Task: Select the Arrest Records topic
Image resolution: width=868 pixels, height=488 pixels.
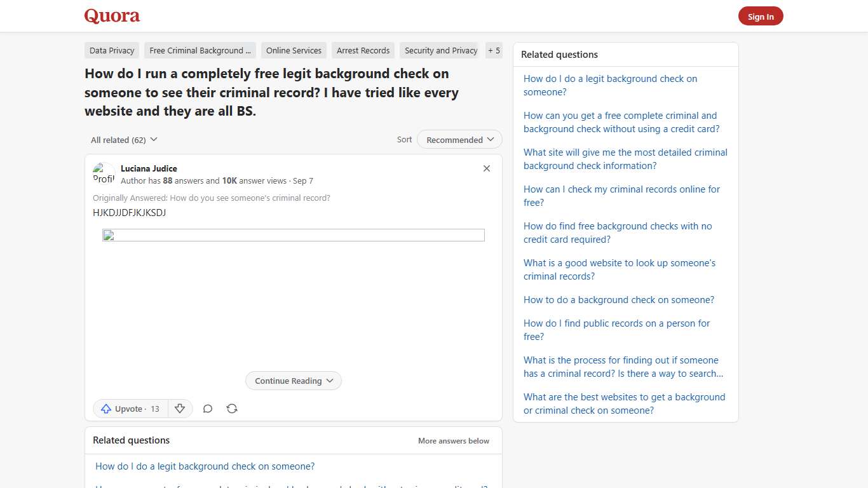Action: [363, 50]
